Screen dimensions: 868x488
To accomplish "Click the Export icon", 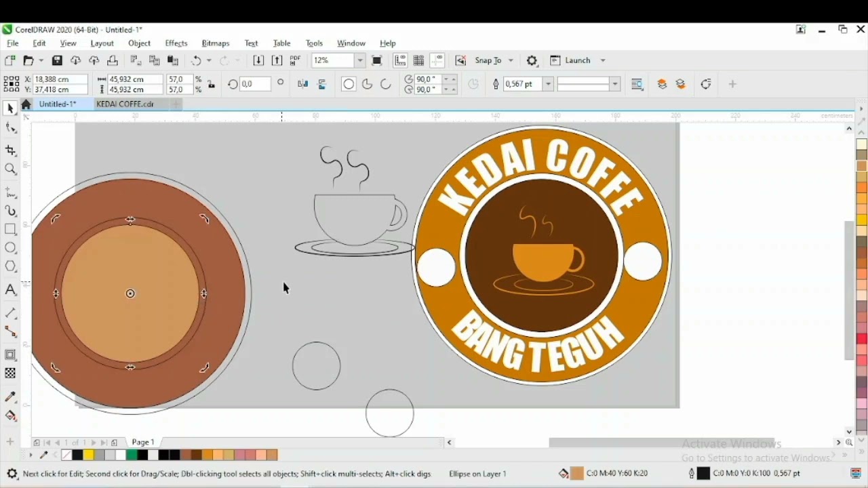I will click(x=277, y=61).
